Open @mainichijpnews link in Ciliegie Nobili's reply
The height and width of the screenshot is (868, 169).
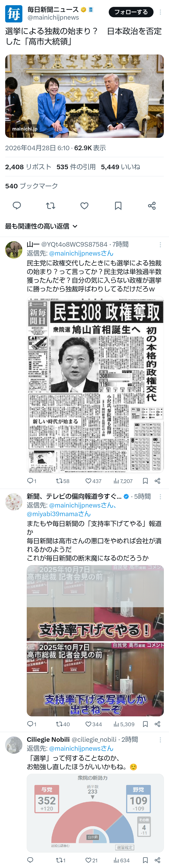click(81, 748)
